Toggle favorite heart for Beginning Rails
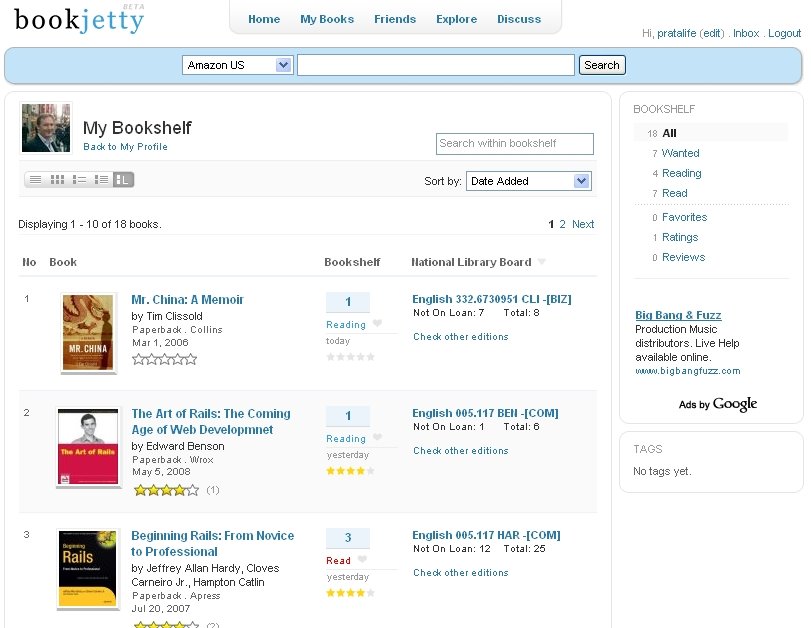 click(x=362, y=559)
